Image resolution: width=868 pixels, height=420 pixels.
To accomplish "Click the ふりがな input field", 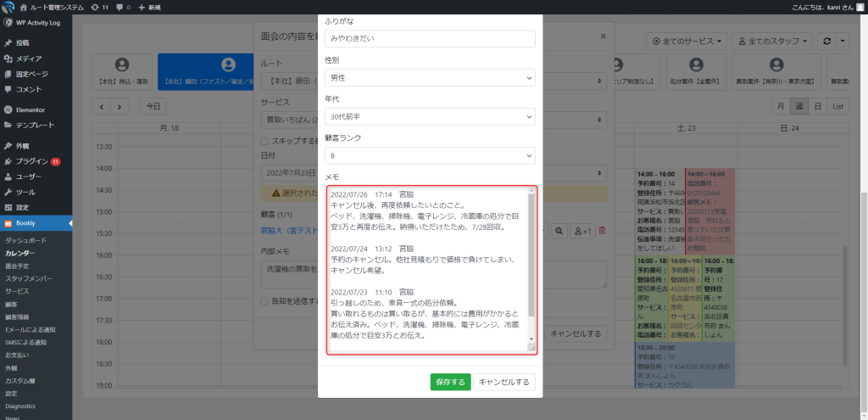I will click(x=430, y=39).
